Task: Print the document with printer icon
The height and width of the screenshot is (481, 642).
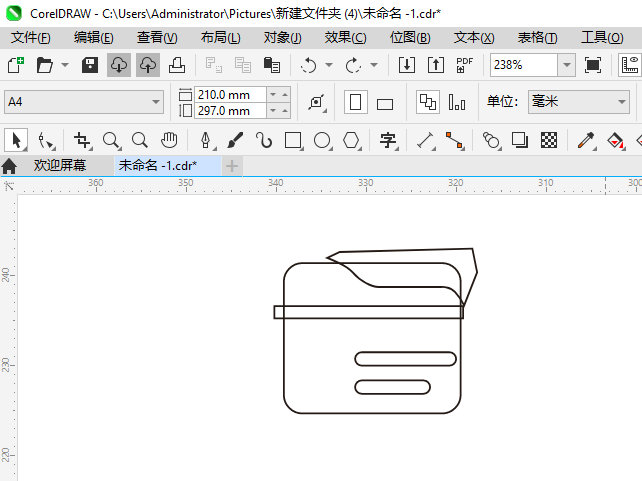Action: (x=177, y=65)
